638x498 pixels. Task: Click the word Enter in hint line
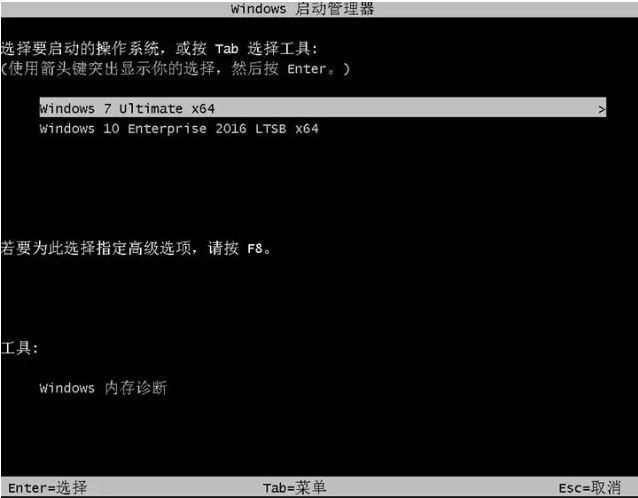pyautogui.click(x=307, y=69)
